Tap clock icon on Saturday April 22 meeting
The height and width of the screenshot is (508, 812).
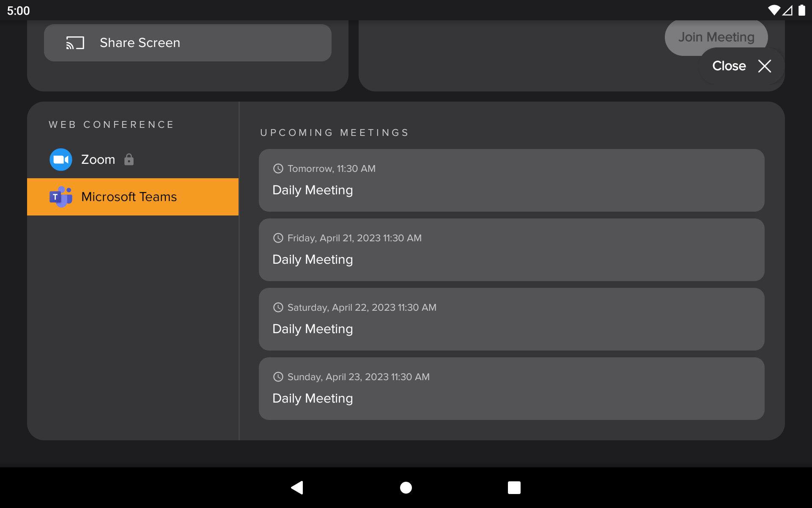pos(278,307)
